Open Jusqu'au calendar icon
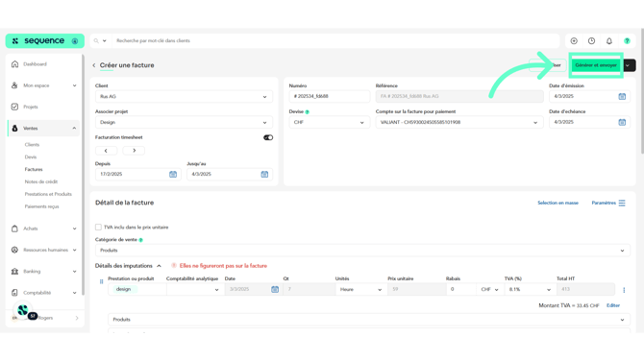The width and height of the screenshot is (644, 361). pyautogui.click(x=264, y=175)
